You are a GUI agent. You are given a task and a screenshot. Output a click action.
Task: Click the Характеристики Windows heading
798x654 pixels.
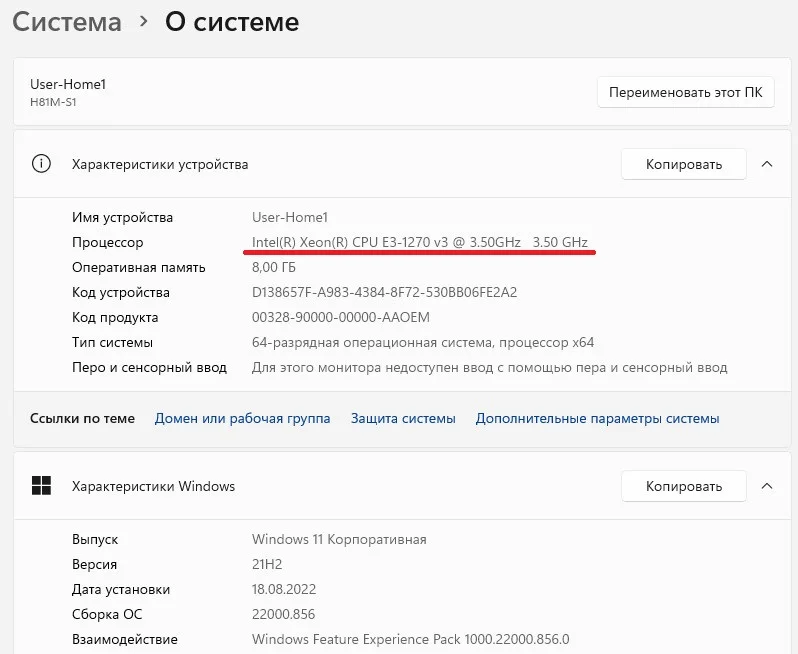coord(153,486)
